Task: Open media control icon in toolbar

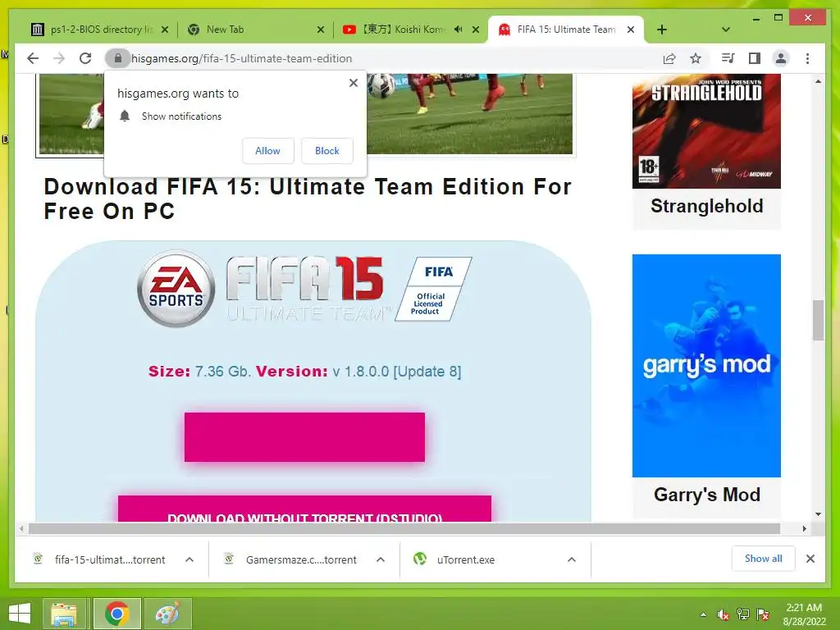Action: [x=728, y=58]
